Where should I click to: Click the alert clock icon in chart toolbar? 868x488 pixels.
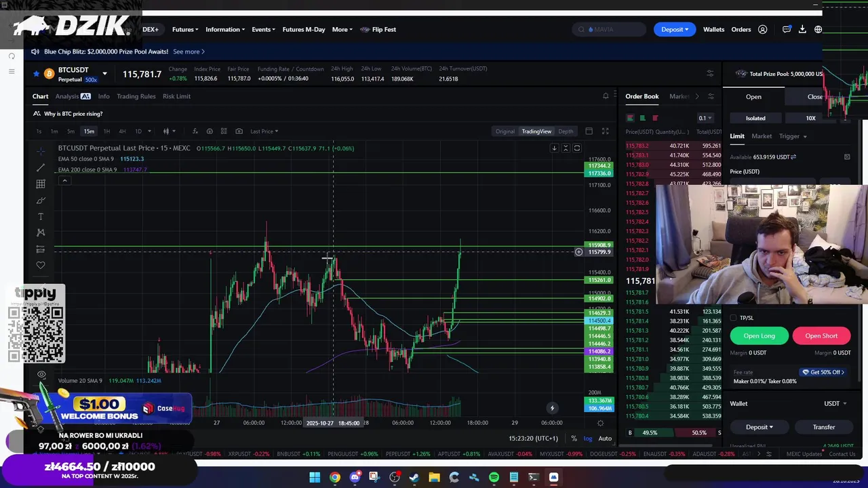(210, 131)
